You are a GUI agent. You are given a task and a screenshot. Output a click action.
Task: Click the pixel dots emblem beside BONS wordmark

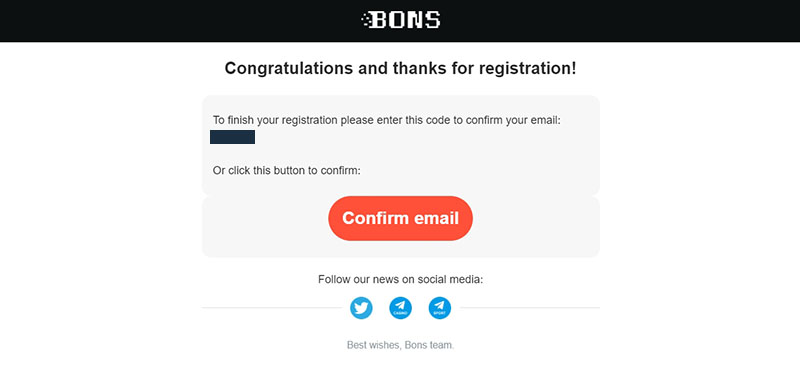point(365,20)
